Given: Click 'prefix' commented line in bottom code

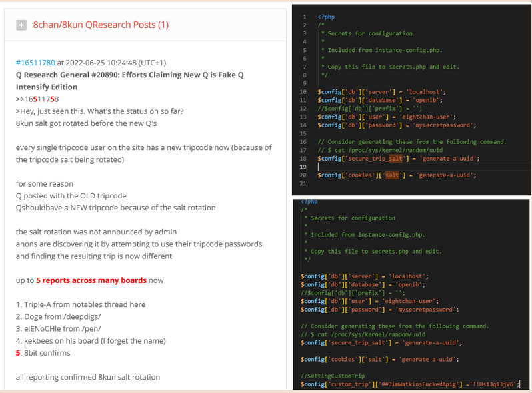Looking at the screenshot, I should 353,293.
